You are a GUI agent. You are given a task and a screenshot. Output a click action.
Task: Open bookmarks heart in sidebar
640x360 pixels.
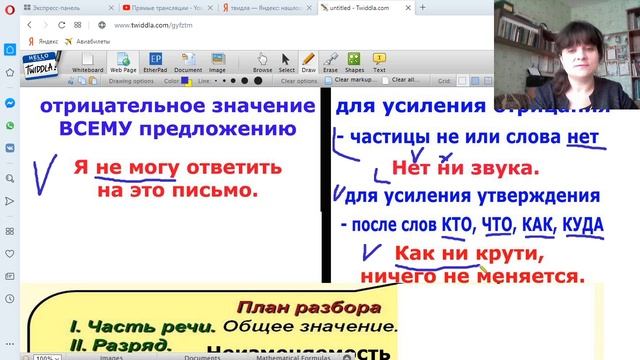(x=10, y=254)
